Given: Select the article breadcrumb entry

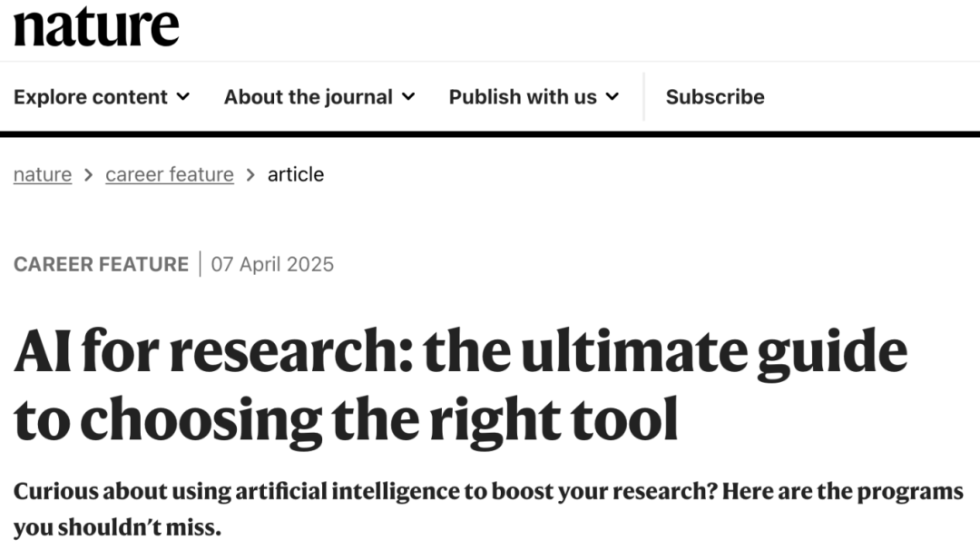Looking at the screenshot, I should tap(296, 173).
